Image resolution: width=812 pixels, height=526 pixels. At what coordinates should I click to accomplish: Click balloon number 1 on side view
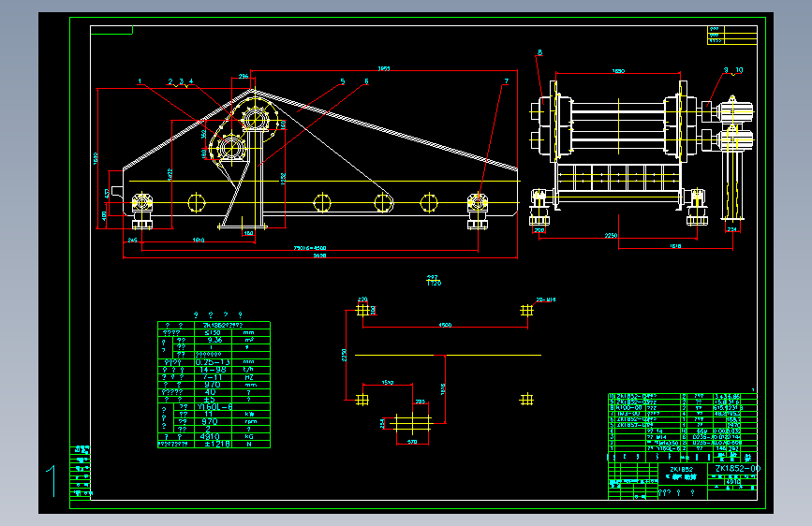pos(140,81)
